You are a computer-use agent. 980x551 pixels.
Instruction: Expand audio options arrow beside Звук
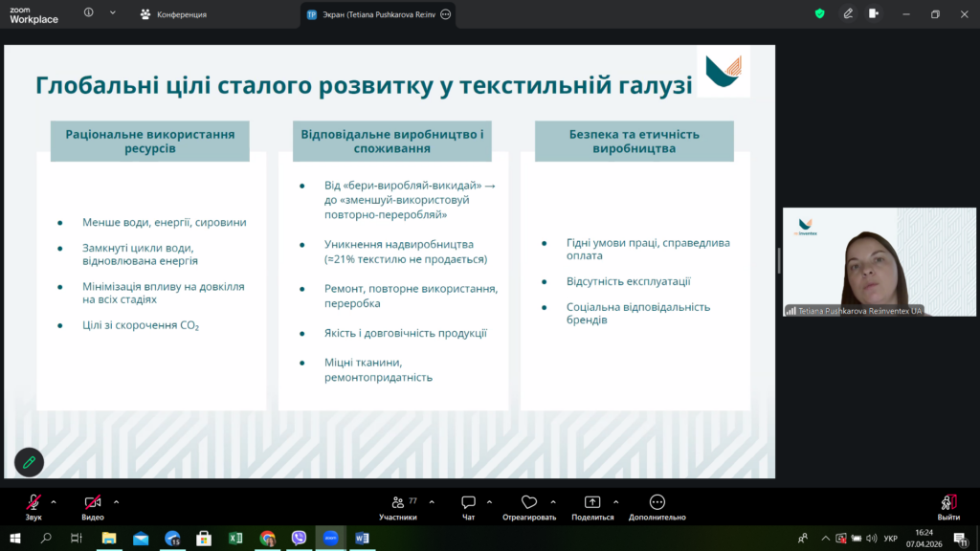[x=54, y=501]
